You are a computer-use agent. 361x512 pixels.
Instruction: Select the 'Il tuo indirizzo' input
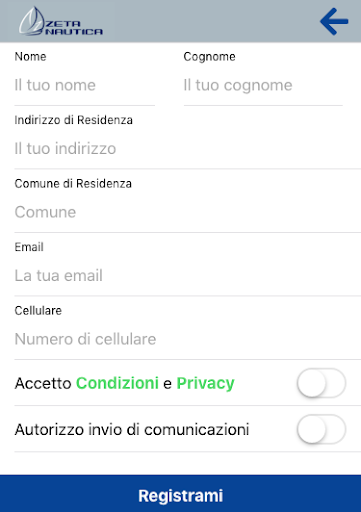coord(188,149)
